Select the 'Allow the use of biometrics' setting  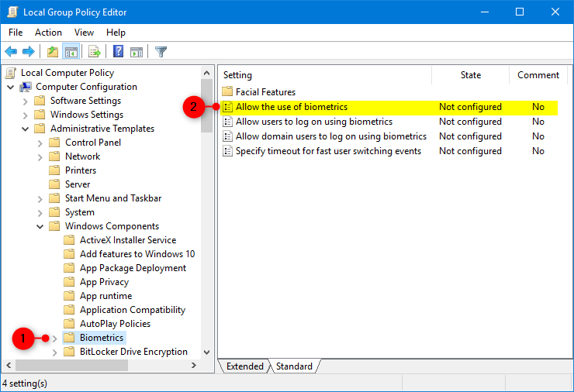[292, 107]
